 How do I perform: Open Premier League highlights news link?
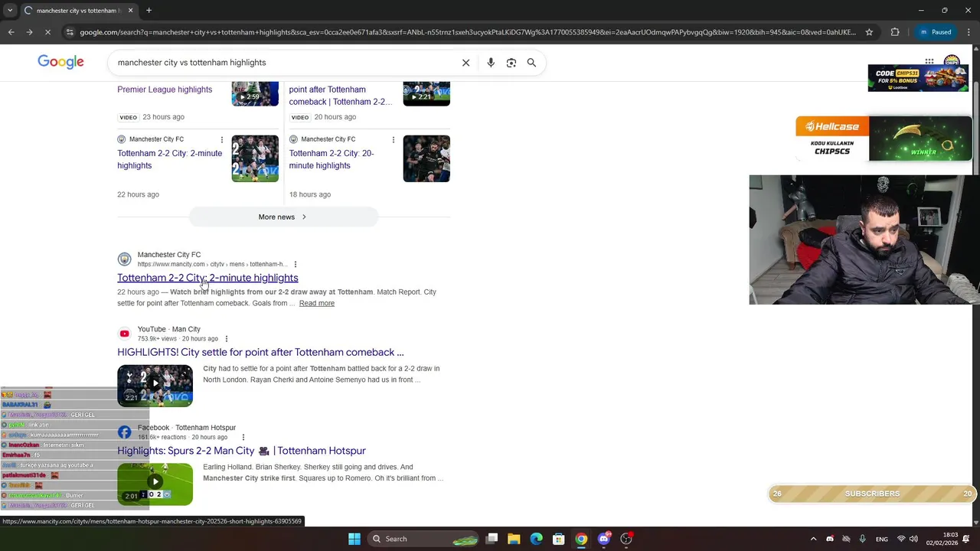pyautogui.click(x=165, y=90)
